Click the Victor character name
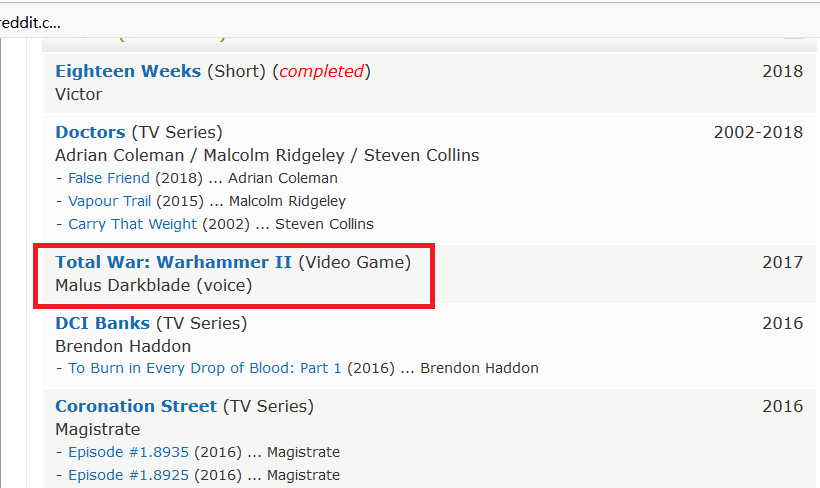This screenshot has height=488, width=820. [x=78, y=95]
